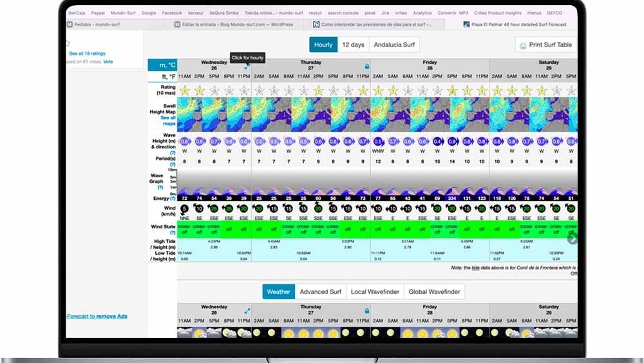Click the Wednesday 11AM star rating
This screenshot has width=644, height=363.
coord(185,90)
